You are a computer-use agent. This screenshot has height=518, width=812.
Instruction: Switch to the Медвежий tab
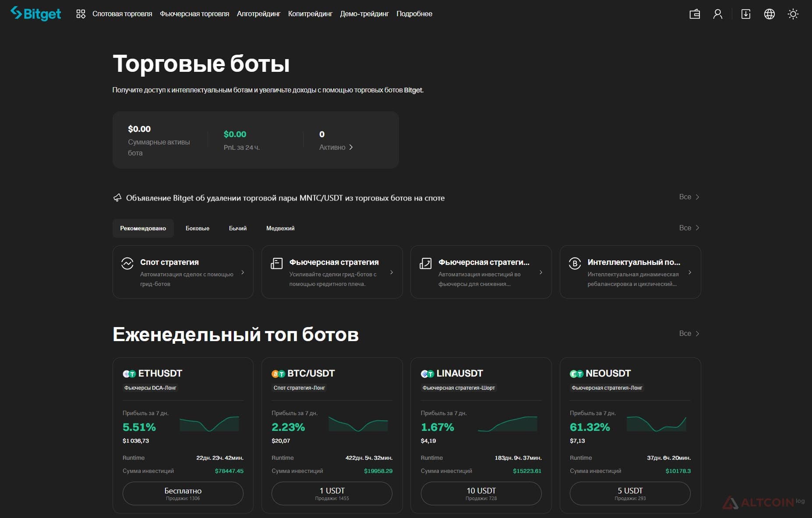pyautogui.click(x=280, y=228)
